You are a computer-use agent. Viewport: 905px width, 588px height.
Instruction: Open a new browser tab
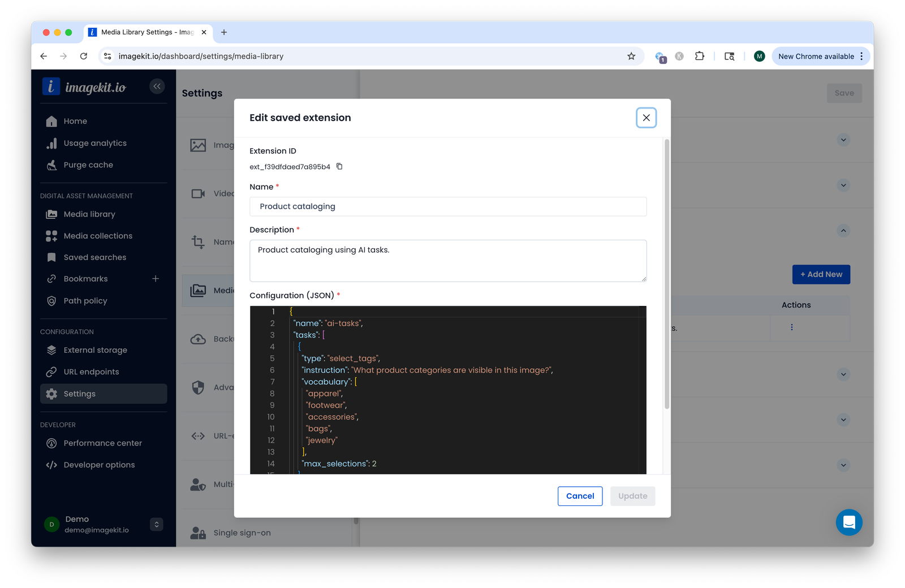tap(224, 32)
